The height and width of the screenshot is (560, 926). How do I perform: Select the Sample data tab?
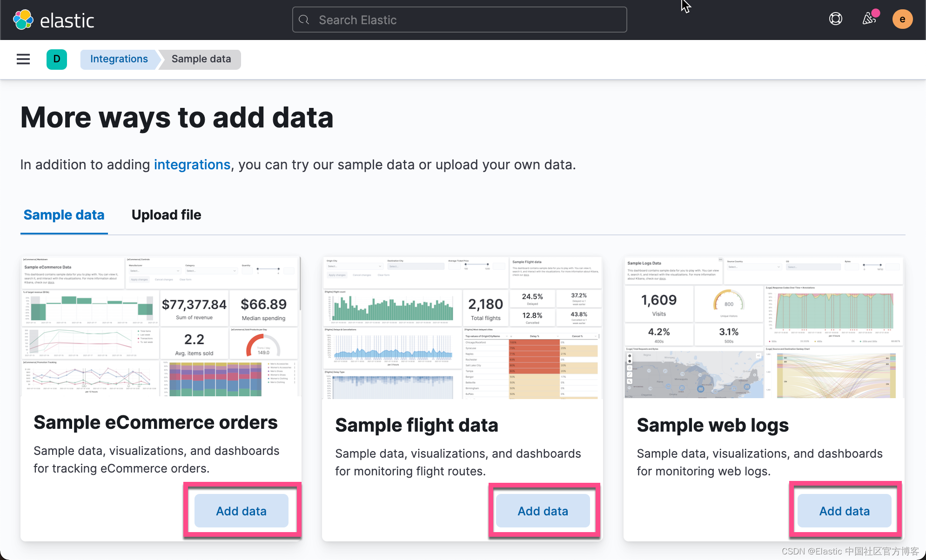[x=64, y=215]
